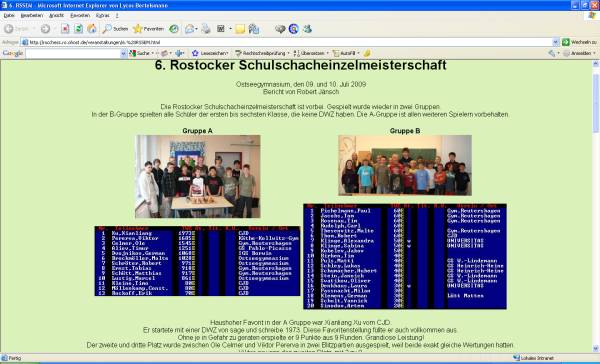Click the Gruppe B group photo
Viewport: 600px width, 364px height.
(405, 165)
